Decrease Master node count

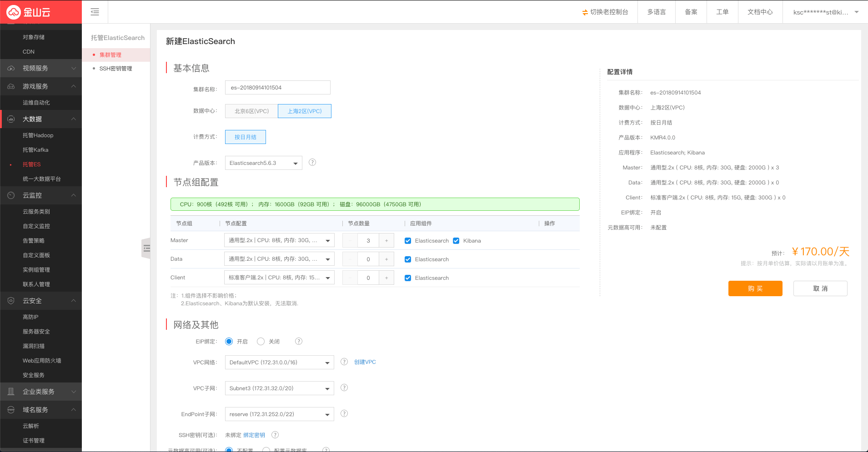[350, 240]
